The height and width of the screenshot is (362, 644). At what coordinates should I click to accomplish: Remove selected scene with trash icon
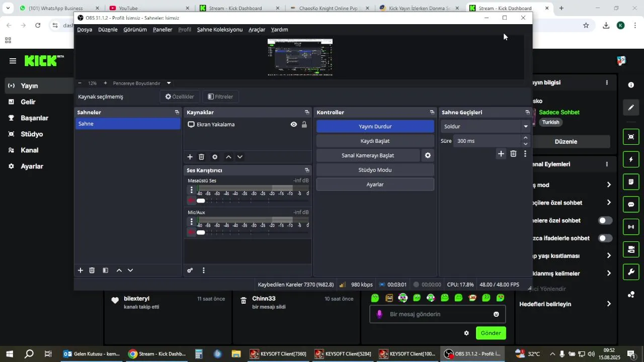click(x=92, y=270)
